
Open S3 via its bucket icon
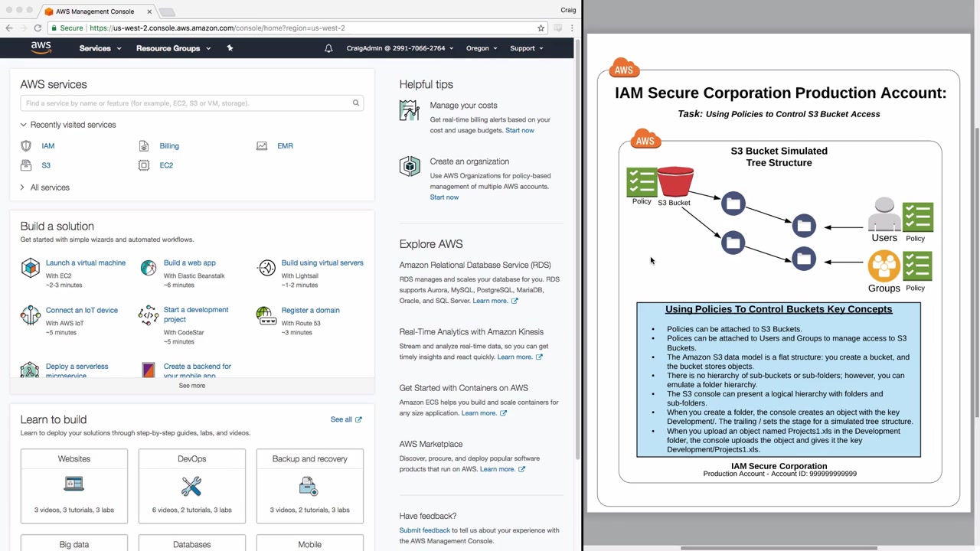coord(27,165)
